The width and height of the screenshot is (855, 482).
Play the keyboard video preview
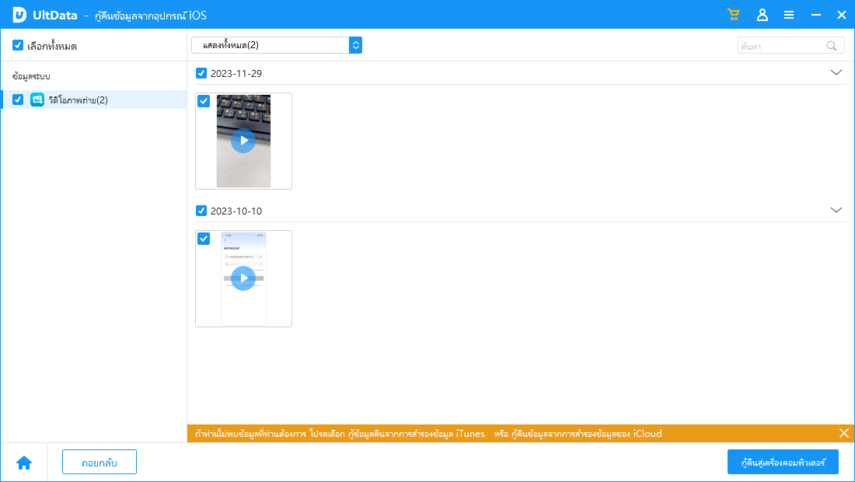click(x=243, y=141)
